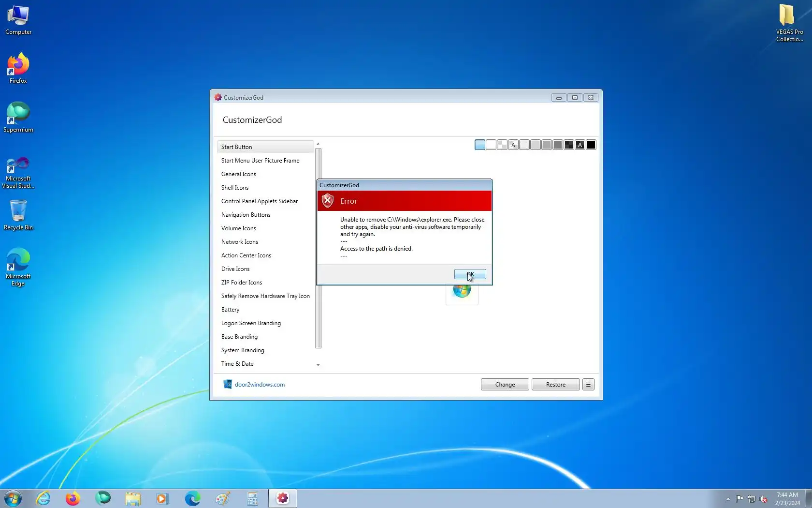Screen dimensions: 812x508
Task: Select the dark checkerboard background swatch
Action: click(569, 145)
